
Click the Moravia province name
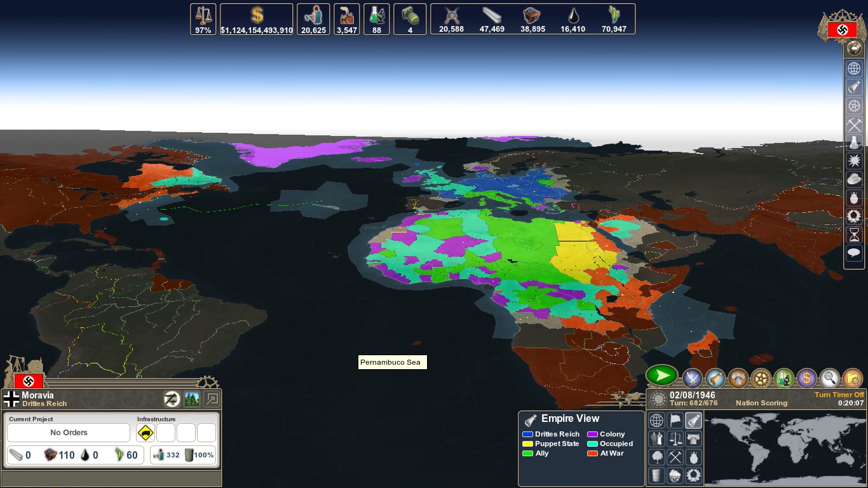coord(37,395)
